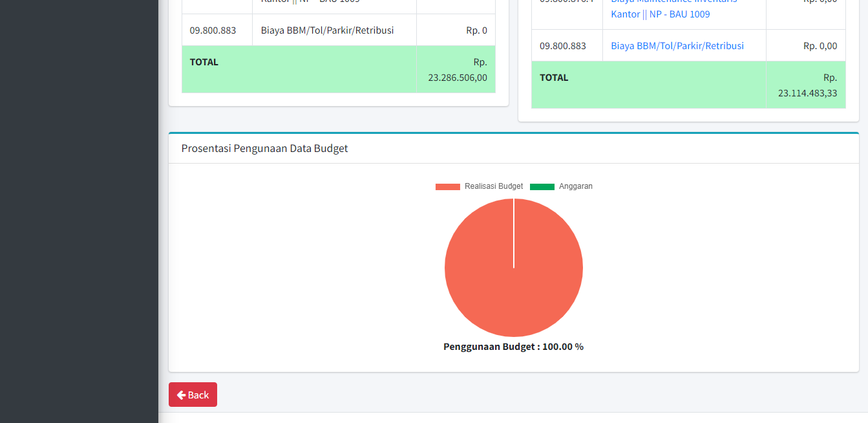Click the green Anggaran legend swatch
Screen dimensions: 868x423
coord(542,187)
